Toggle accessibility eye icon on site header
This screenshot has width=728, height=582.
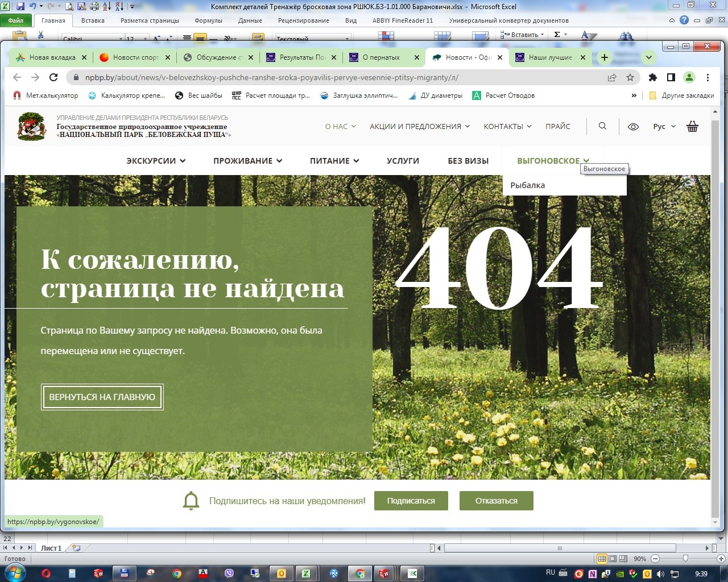pos(633,127)
